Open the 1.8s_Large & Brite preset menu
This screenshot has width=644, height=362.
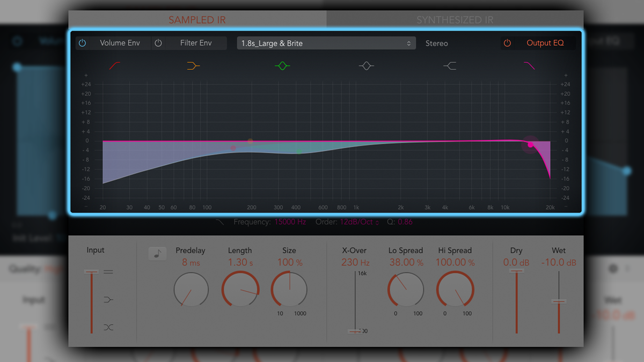(326, 43)
